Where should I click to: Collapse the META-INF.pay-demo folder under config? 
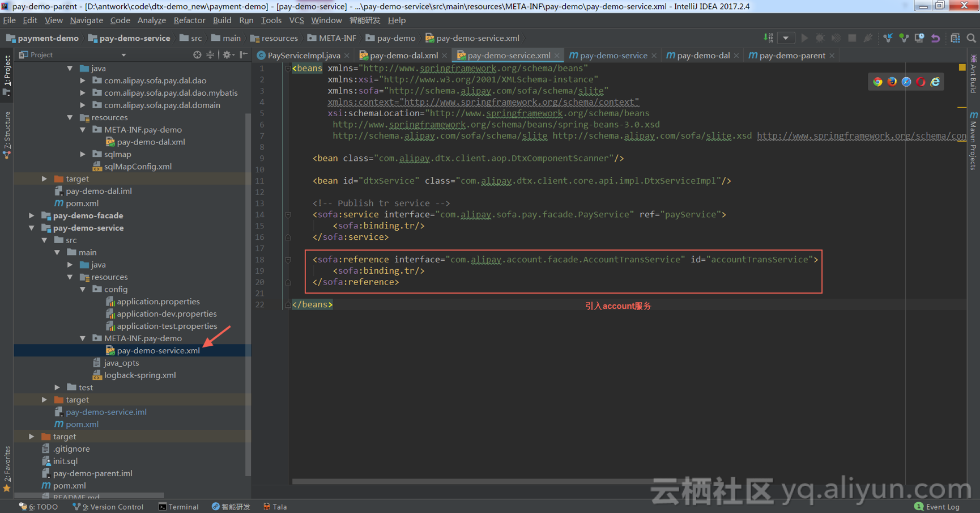point(83,338)
